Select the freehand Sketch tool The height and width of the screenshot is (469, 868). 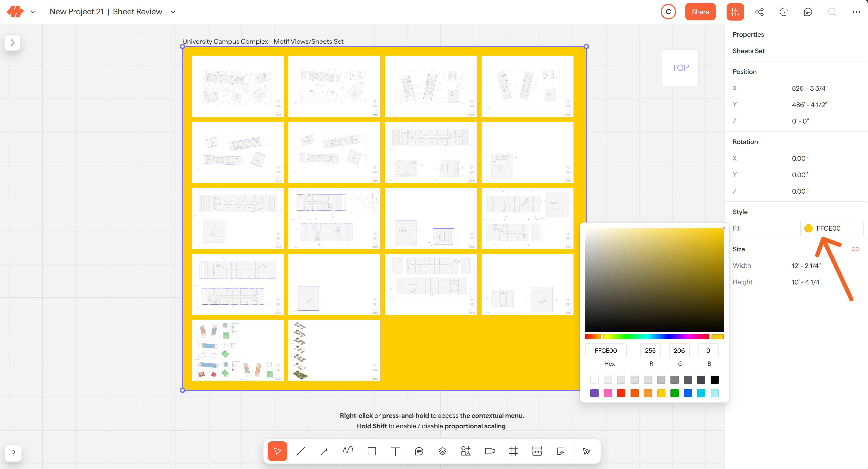tap(348, 451)
